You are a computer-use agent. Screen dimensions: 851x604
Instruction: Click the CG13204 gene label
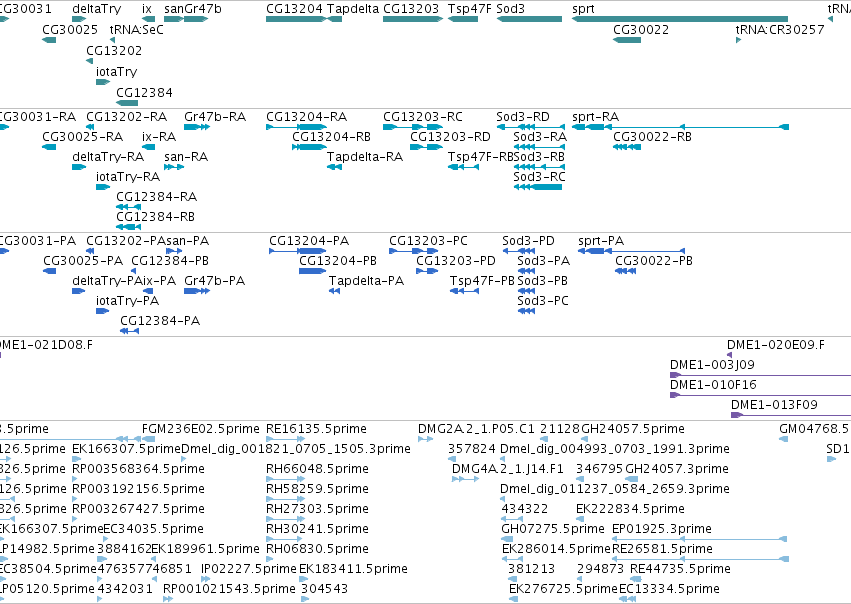pyautogui.click(x=294, y=9)
